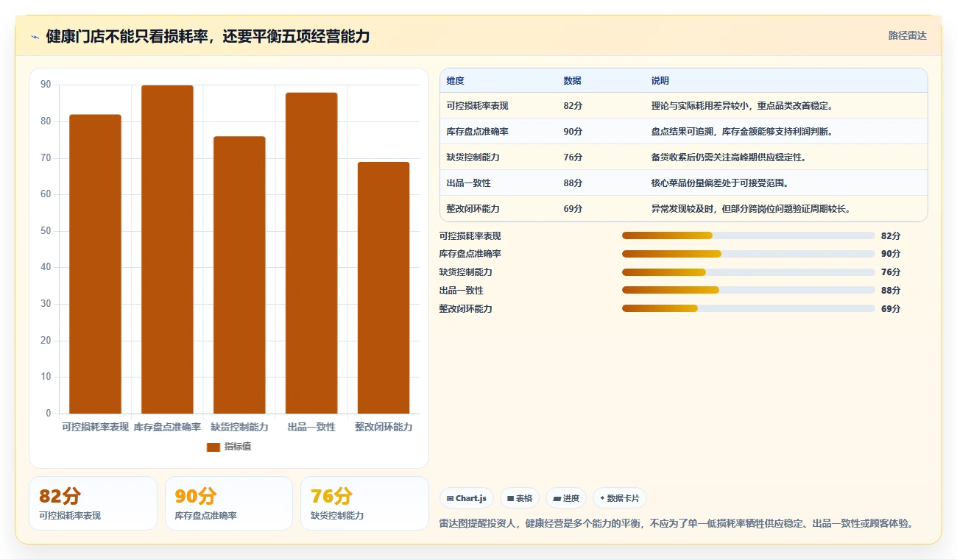This screenshot has height=560, width=957.
Task: Click the 路径雷达 label in header
Action: (907, 35)
